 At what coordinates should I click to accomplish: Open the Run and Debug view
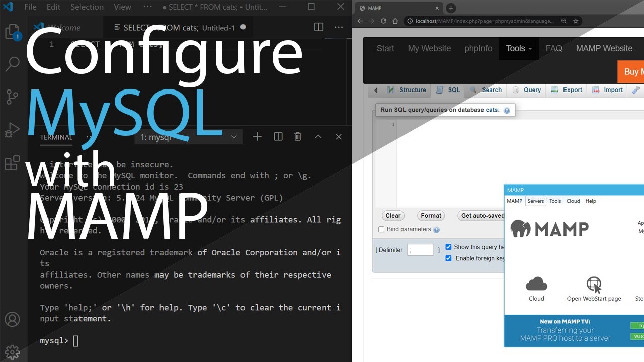(12, 130)
